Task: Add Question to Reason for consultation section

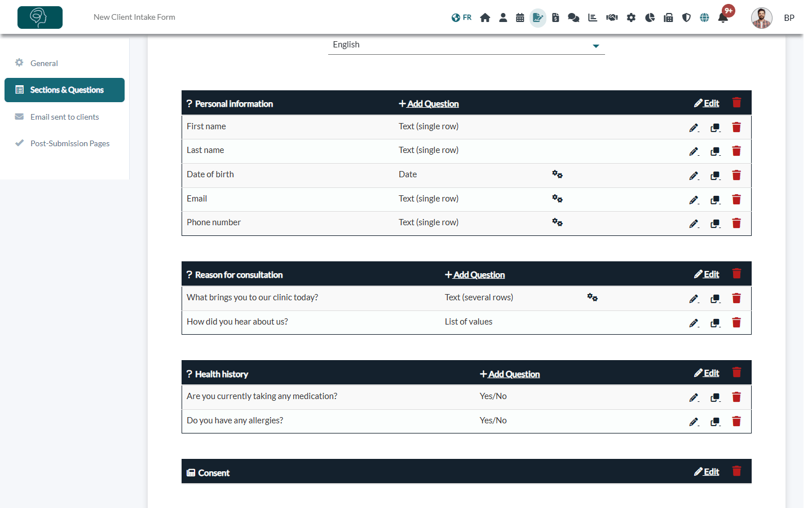Action: pyautogui.click(x=475, y=275)
